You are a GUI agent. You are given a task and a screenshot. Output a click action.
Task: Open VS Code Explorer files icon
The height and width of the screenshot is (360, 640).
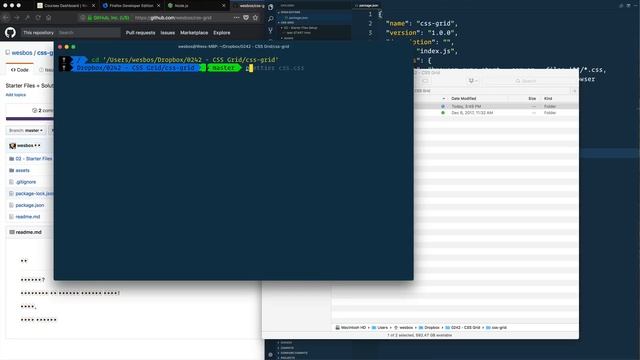point(270,7)
